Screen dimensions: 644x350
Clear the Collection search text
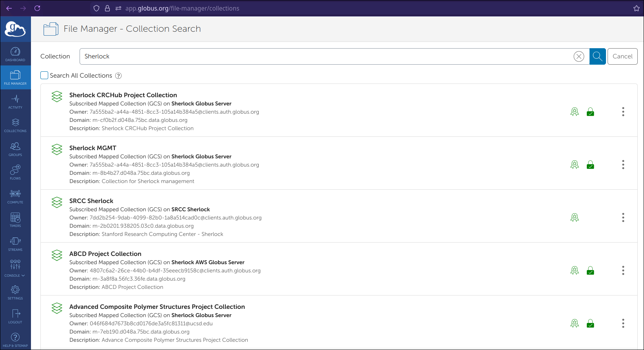pyautogui.click(x=579, y=56)
